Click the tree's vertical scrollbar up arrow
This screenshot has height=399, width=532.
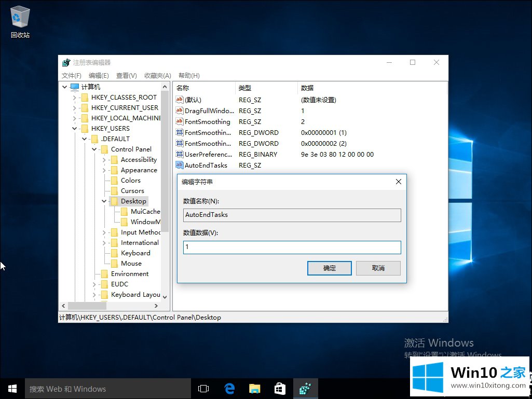point(165,87)
